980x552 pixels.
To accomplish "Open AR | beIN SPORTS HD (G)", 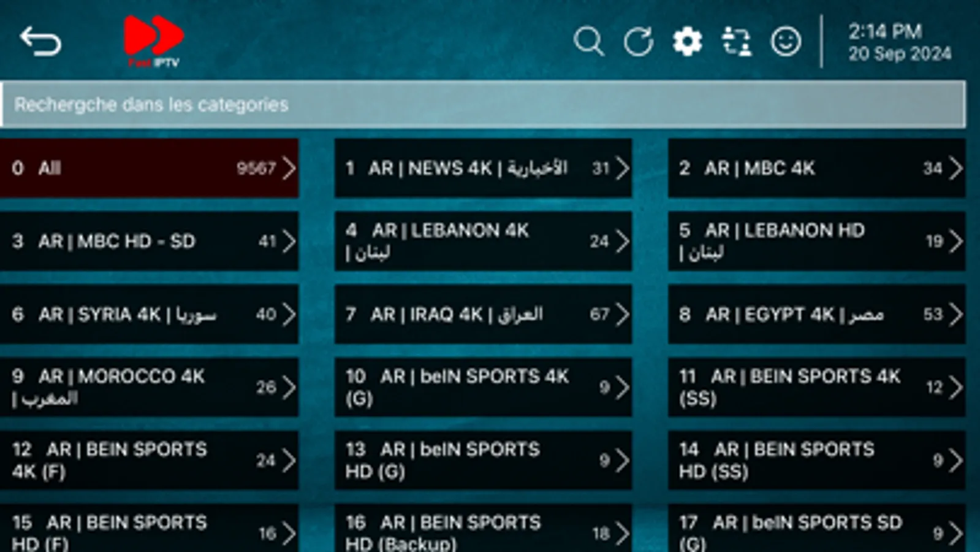I will 483,460.
